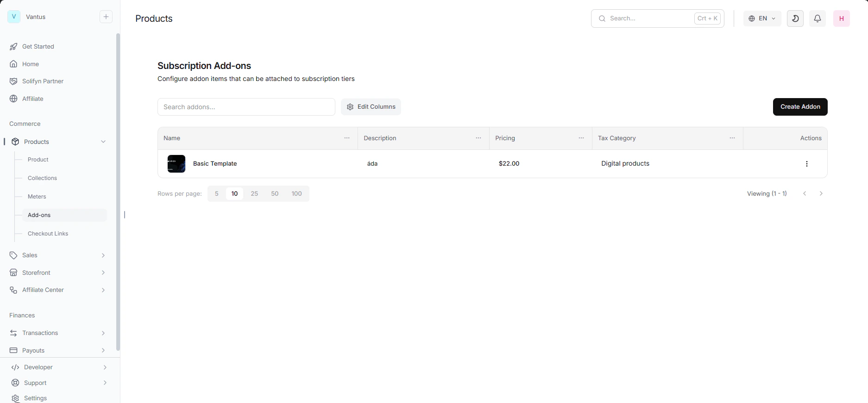Click the Create Addon button
This screenshot has height=403, width=868.
coord(800,107)
